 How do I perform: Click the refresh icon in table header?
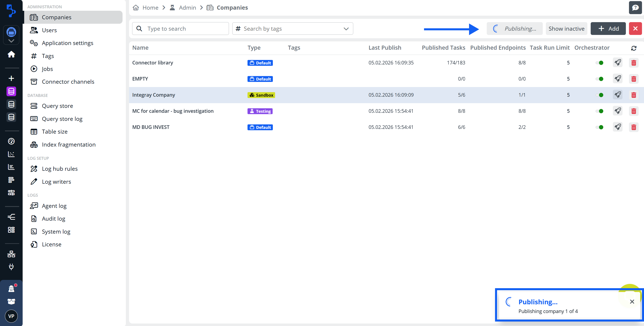point(633,48)
